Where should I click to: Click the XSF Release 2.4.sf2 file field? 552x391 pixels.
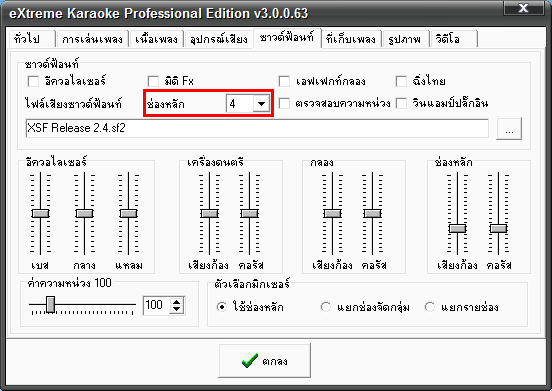coord(257,128)
